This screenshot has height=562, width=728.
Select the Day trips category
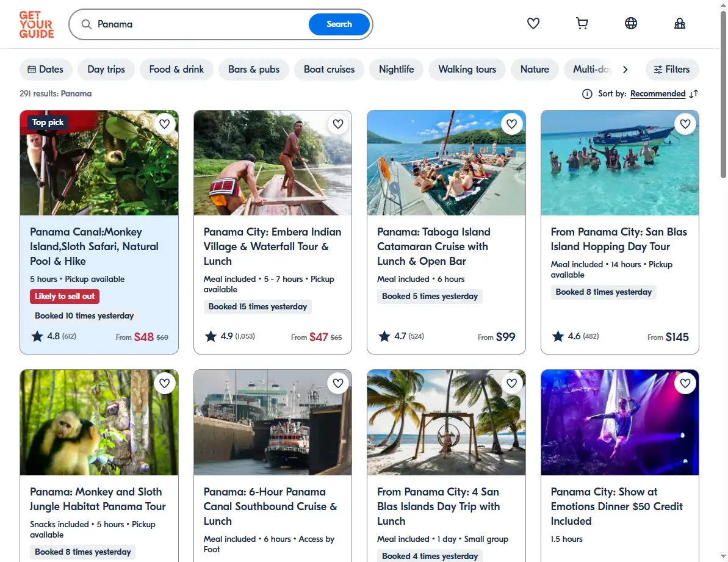pyautogui.click(x=106, y=70)
